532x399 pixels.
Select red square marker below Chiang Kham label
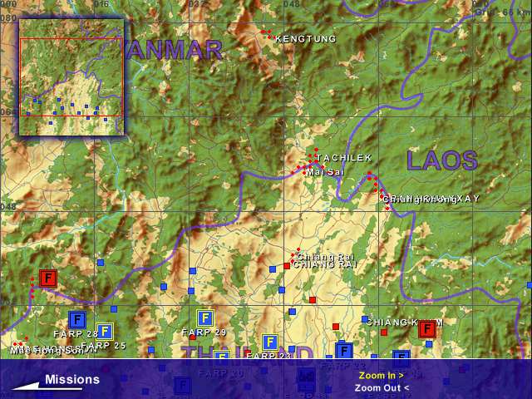pyautogui.click(x=384, y=332)
